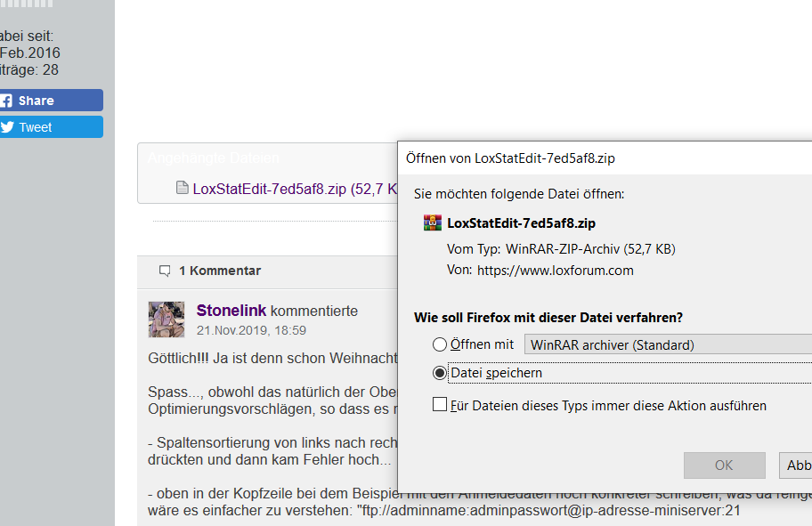Check 'Für Dateien dieses Typs immer' checkbox

(440, 404)
